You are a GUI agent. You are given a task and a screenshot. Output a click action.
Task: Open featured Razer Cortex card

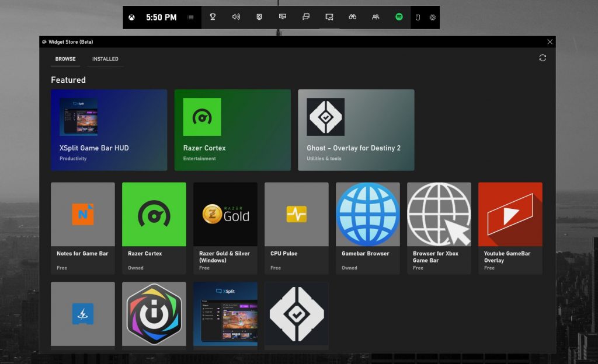pyautogui.click(x=232, y=130)
